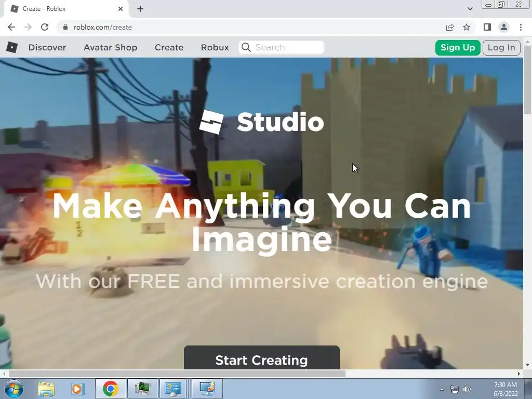Image resolution: width=532 pixels, height=399 pixels.
Task: Click the Roblox logo icon
Action: 12,47
